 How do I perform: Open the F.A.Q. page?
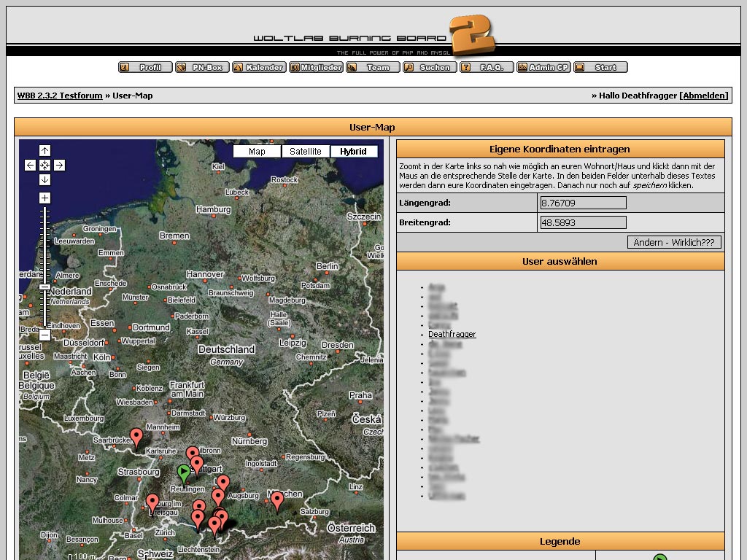click(487, 68)
